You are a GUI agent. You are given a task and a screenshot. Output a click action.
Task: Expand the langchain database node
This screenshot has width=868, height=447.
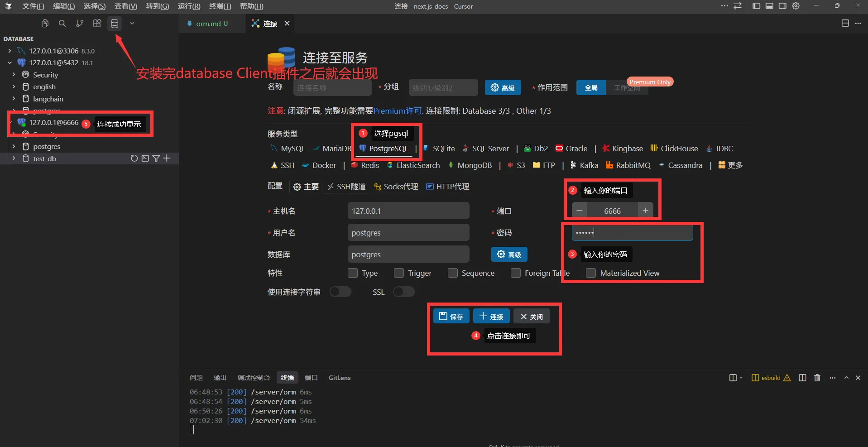point(14,99)
